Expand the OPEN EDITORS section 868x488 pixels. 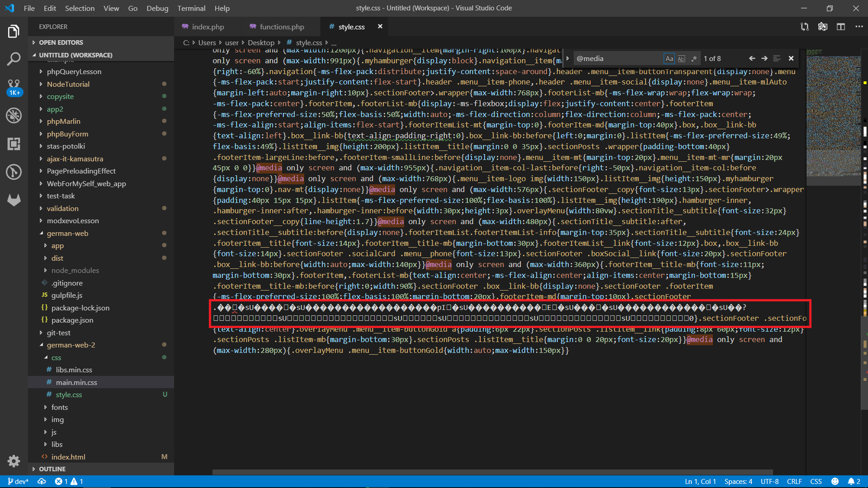(x=101, y=42)
